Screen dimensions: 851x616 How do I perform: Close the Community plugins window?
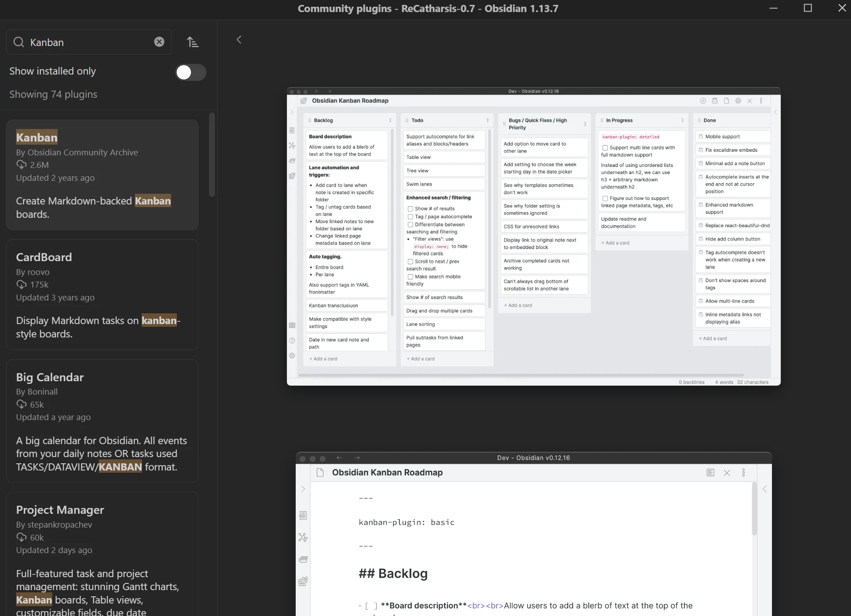tap(842, 8)
